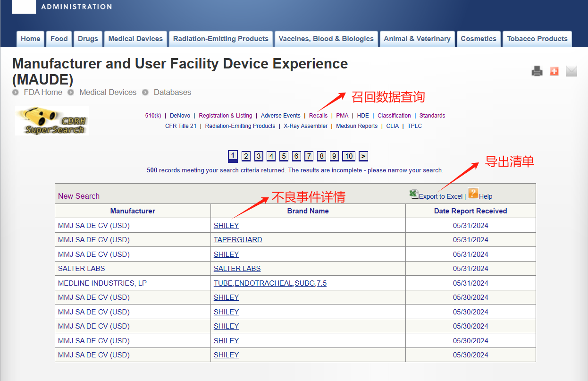The image size is (588, 381).
Task: Open the TAPERGUARD brand report
Action: tap(238, 240)
